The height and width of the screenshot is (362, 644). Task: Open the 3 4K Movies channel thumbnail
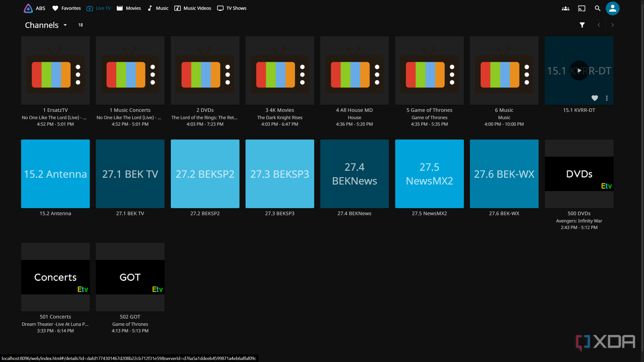280,70
